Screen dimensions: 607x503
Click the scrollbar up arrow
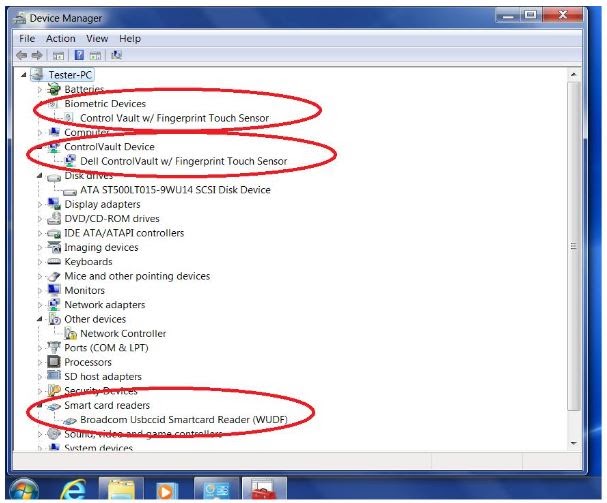pos(573,74)
